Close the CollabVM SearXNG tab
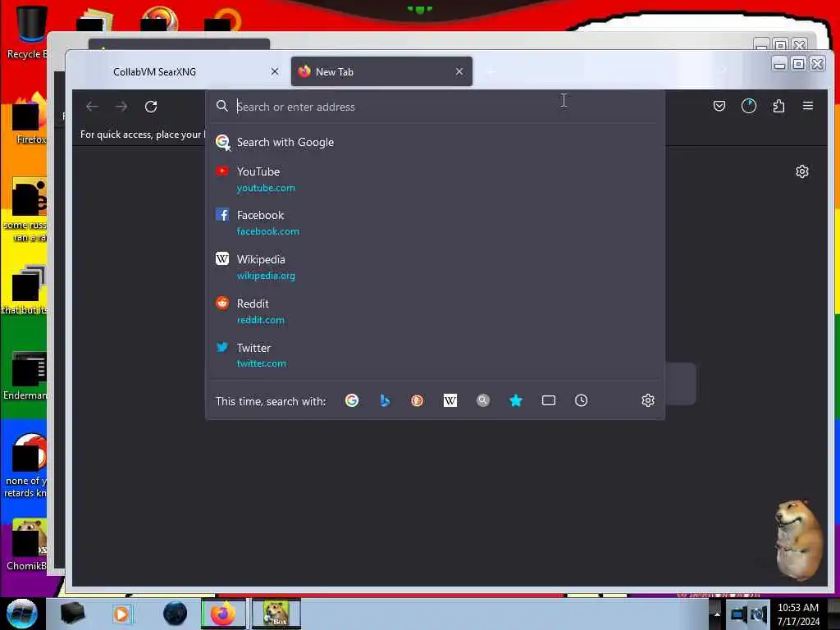The width and height of the screenshot is (840, 630). pos(275,71)
